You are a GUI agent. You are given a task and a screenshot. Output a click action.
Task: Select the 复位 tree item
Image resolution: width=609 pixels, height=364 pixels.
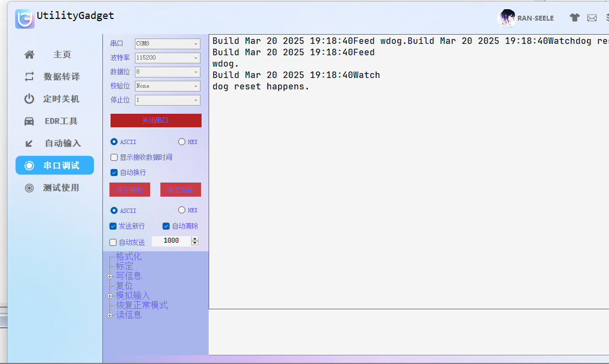[124, 285]
